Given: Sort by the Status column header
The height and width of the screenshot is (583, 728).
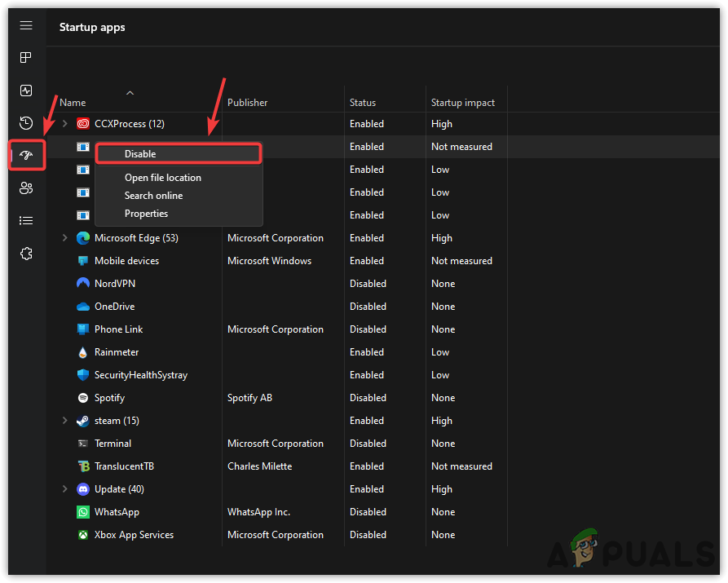Looking at the screenshot, I should click(x=363, y=103).
